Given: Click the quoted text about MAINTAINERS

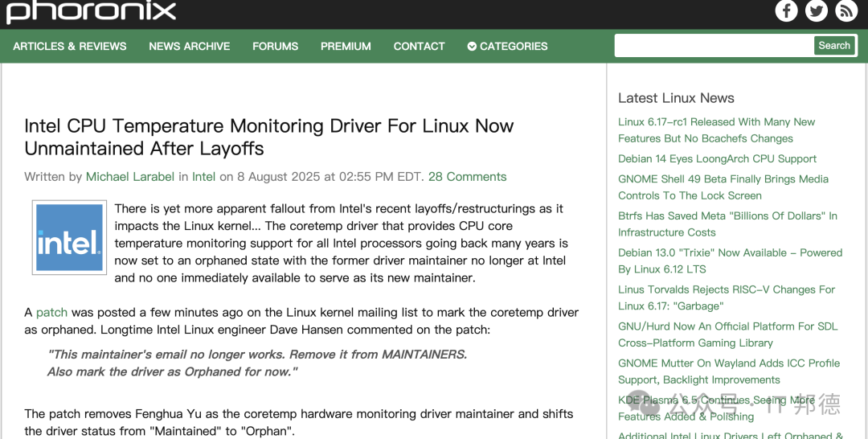Looking at the screenshot, I should coord(257,363).
